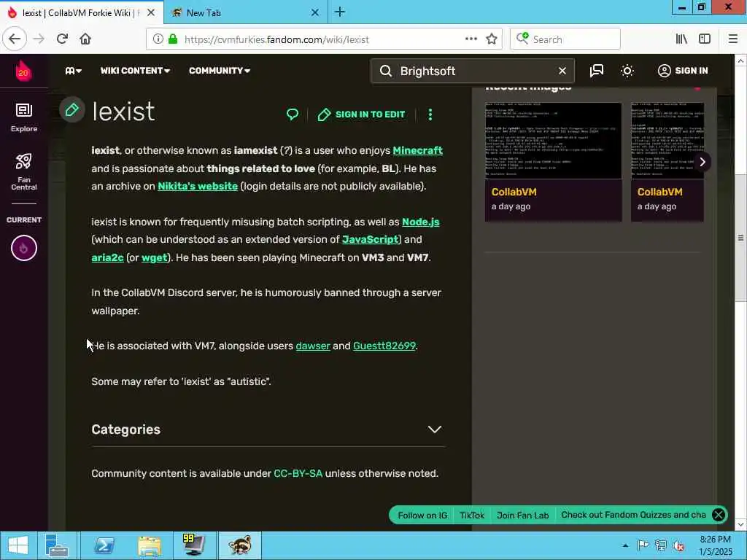The width and height of the screenshot is (747, 560).
Task: Click the magnifier icon in the wiki search
Action: click(x=386, y=71)
